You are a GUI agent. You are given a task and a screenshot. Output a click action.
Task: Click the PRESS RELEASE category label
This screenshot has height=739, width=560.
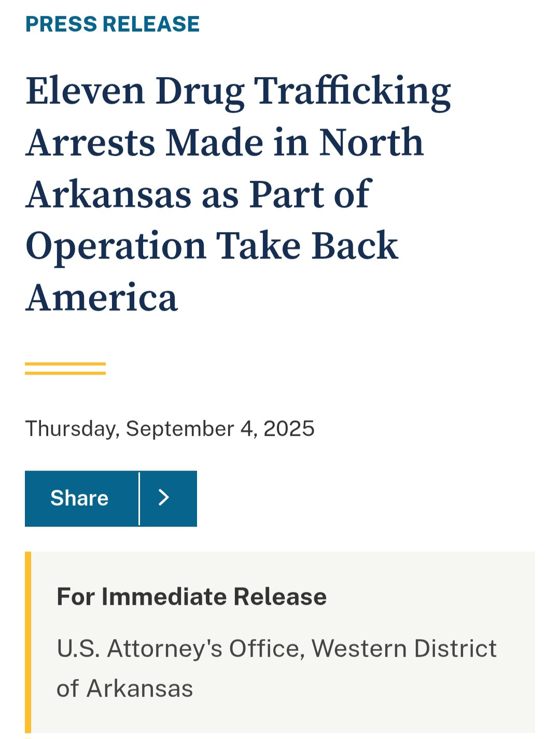tap(113, 24)
